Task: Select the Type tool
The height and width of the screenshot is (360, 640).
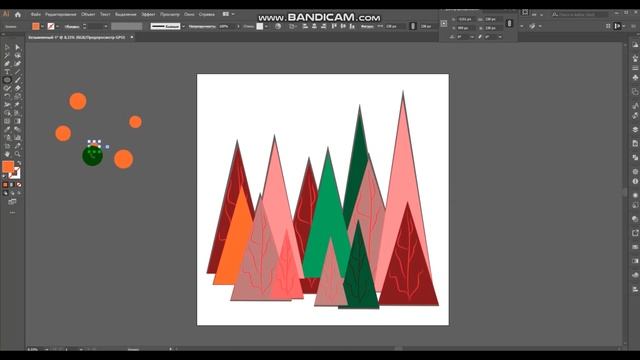Action: pos(7,72)
